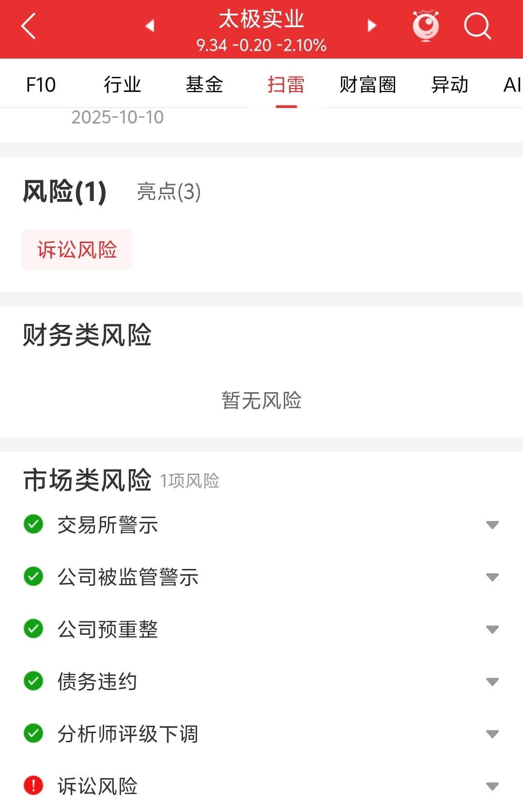
Task: Select the 亮点(3) section
Action: pos(169,191)
